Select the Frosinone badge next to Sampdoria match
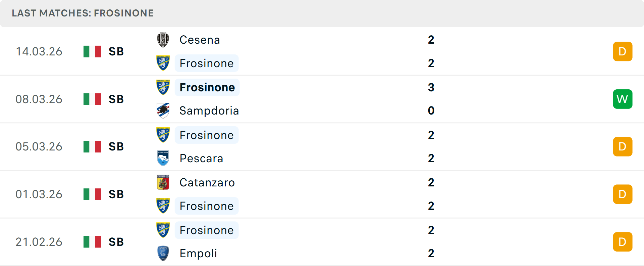 [162, 87]
